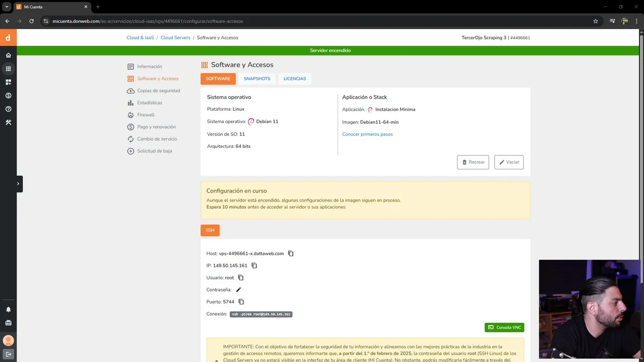Open the home icon in left sidebar
Viewport: 644px width, 362px height.
(8, 55)
